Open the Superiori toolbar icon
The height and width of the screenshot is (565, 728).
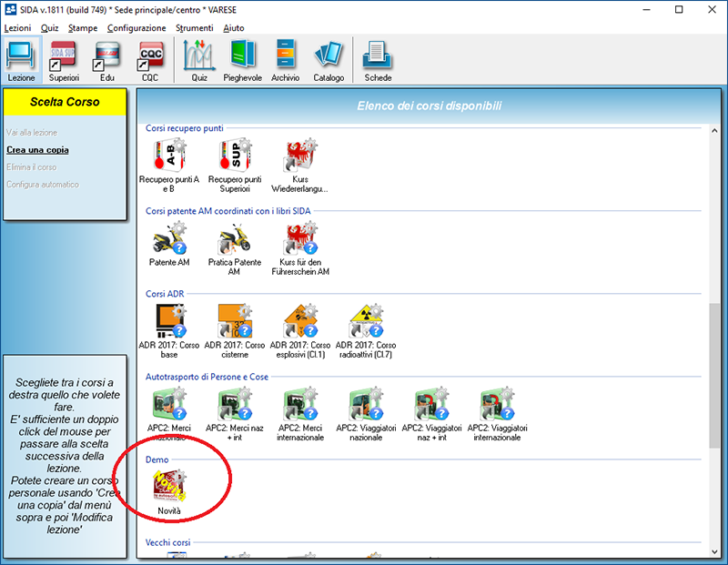tap(64, 60)
